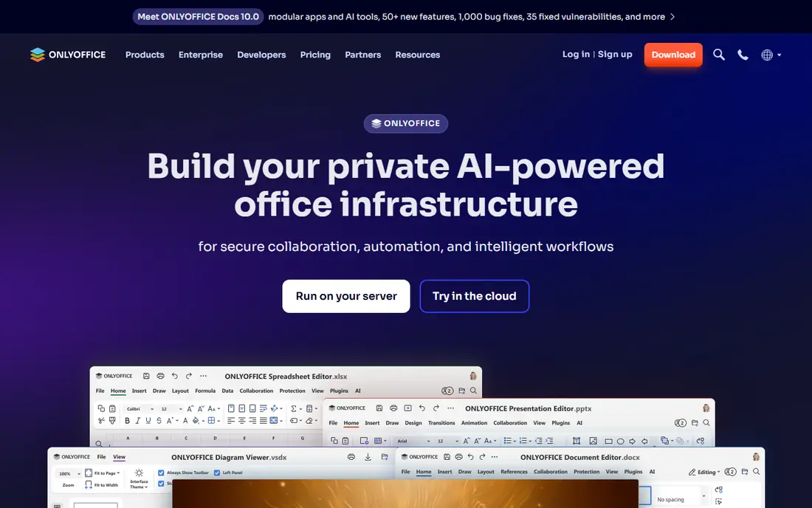Open the globe language selector
The height and width of the screenshot is (508, 812).
(x=771, y=55)
